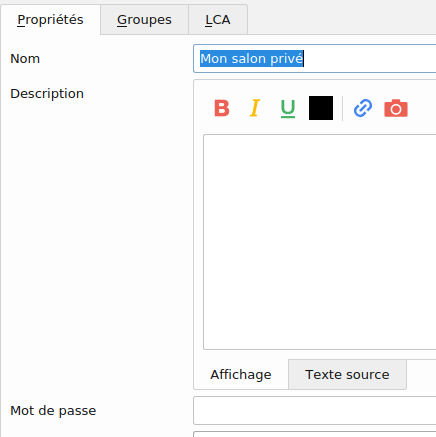Select the Affichage view of the description

tap(241, 374)
